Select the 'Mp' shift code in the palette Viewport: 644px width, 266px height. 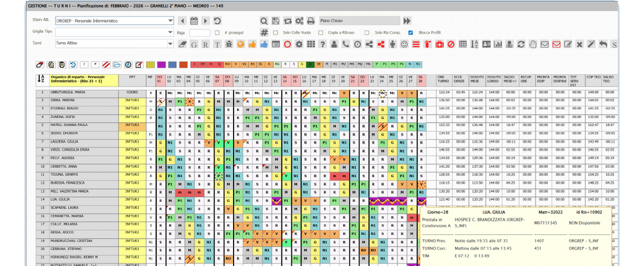click(360, 64)
